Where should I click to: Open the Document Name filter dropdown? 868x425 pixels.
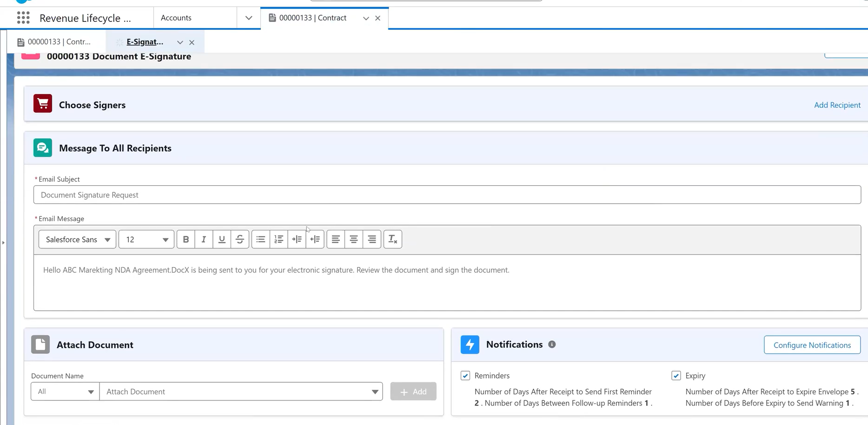[x=64, y=391]
